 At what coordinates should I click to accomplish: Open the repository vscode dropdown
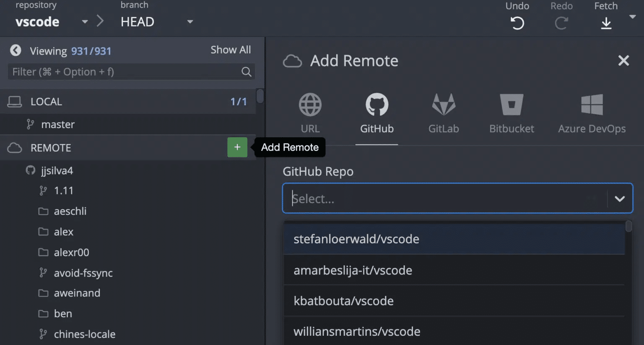point(85,22)
